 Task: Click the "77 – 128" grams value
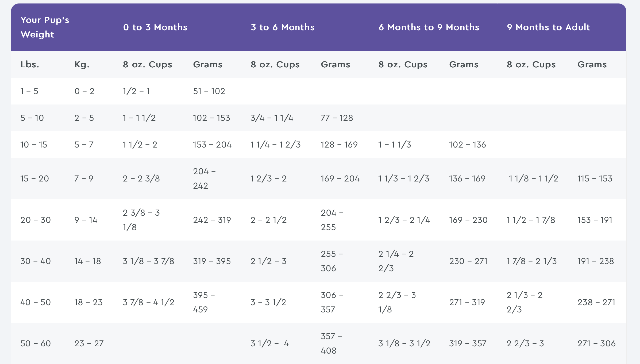point(337,118)
